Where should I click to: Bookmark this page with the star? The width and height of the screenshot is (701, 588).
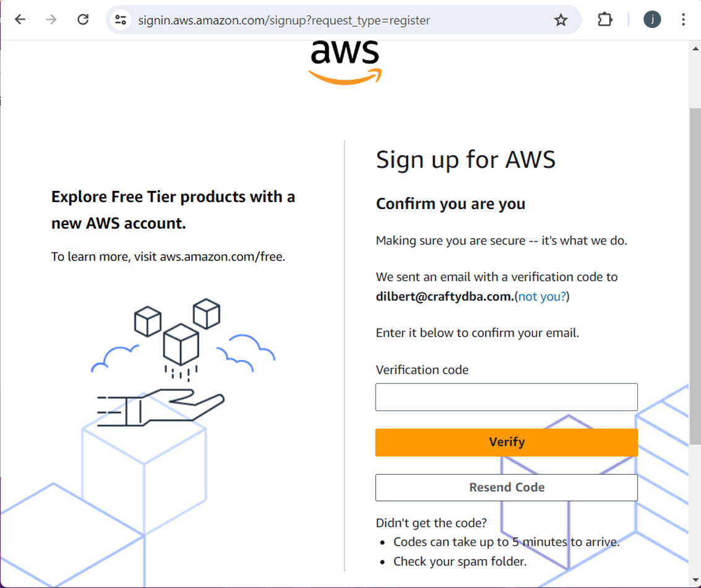pos(561,20)
